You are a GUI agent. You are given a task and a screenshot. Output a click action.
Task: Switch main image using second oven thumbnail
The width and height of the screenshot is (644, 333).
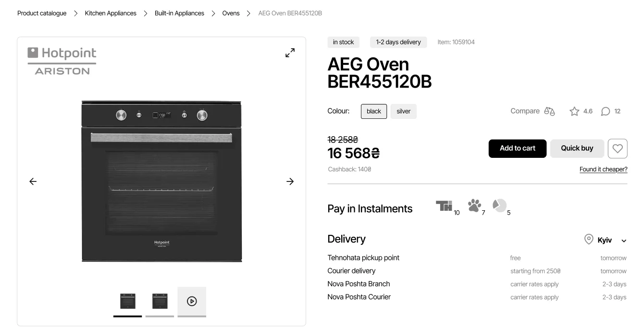pos(160,300)
